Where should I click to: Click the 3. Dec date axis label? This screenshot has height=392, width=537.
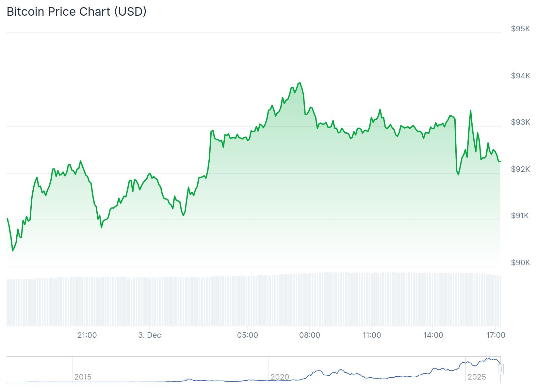(150, 335)
